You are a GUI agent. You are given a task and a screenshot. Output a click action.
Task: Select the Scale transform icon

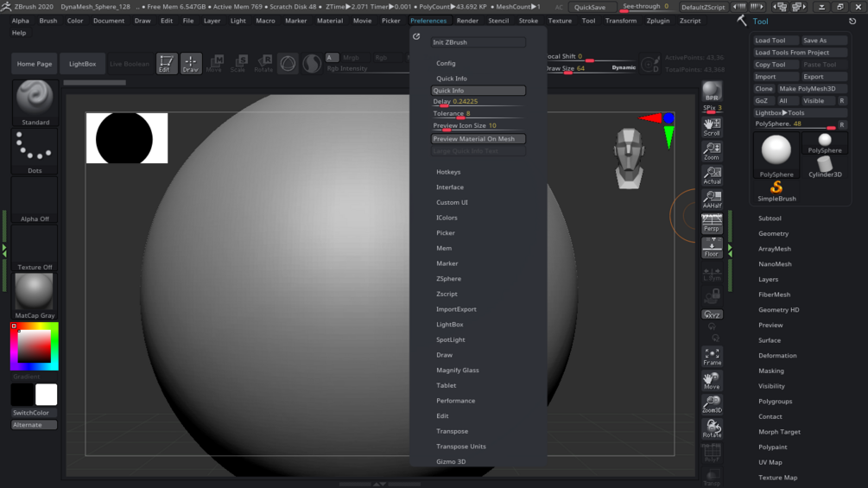(239, 64)
